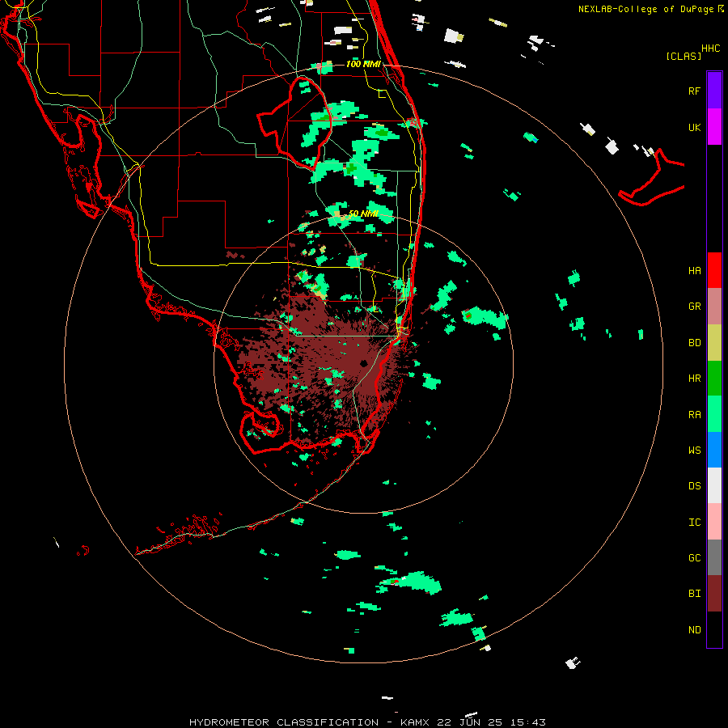
Task: Click the 'GC' legend label
Action: (x=694, y=558)
